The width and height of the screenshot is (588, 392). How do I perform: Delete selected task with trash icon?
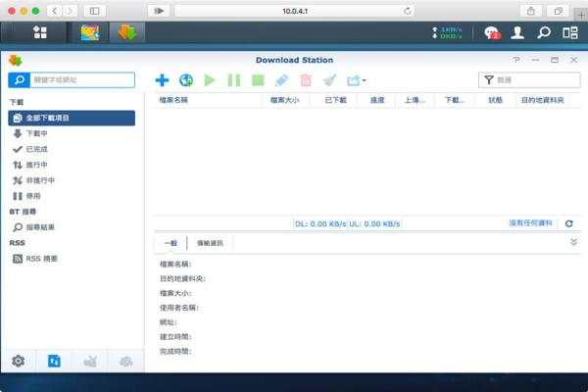[306, 80]
